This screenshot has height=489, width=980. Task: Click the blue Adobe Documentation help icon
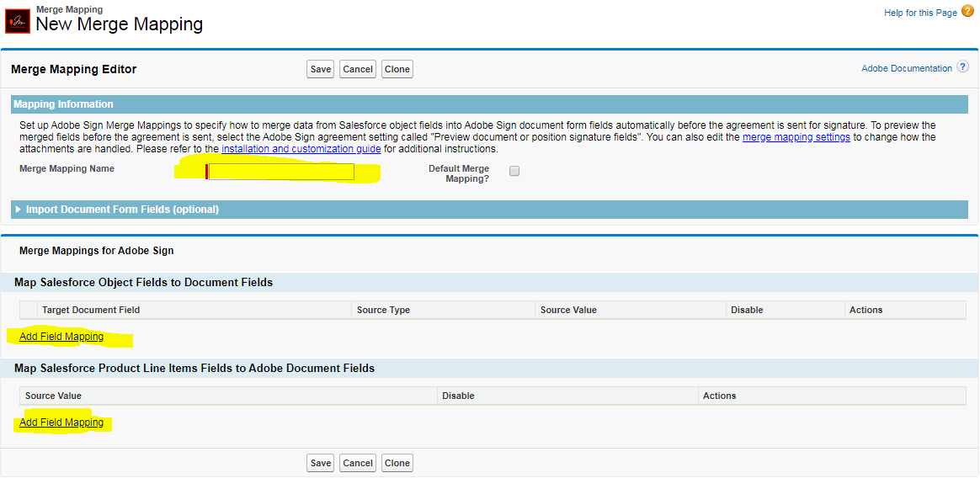point(962,67)
